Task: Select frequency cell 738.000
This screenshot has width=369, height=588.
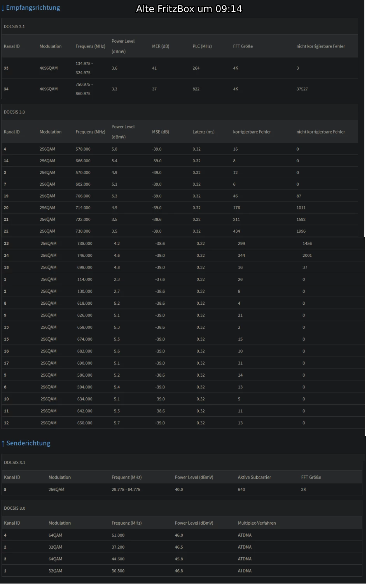Action: point(85,244)
